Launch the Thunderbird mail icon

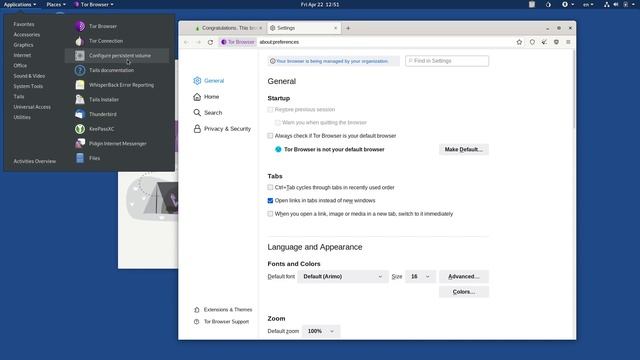pos(80,114)
